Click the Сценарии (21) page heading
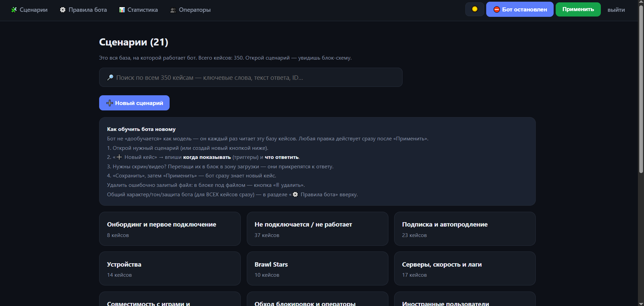 pyautogui.click(x=134, y=42)
